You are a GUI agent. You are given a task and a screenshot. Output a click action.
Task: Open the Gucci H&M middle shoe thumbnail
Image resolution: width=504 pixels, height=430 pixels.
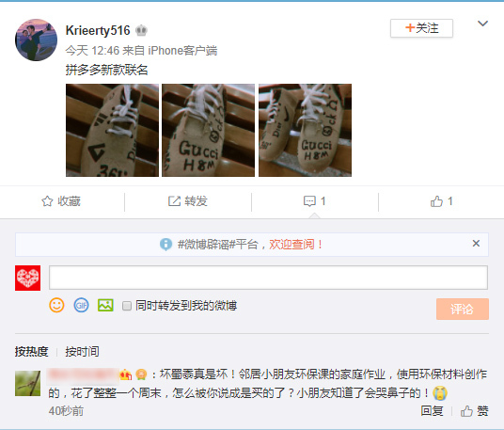(208, 130)
